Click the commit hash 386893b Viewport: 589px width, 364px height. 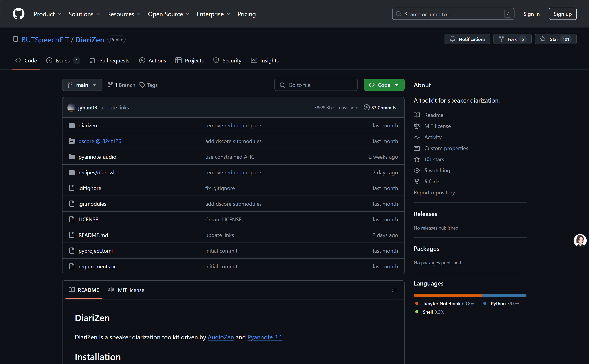[323, 108]
